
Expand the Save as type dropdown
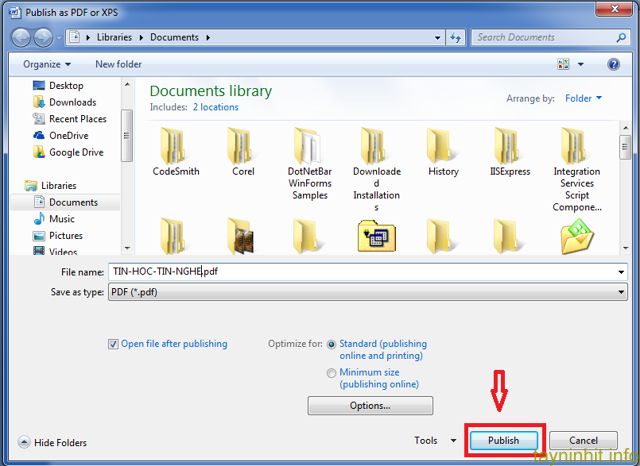pyautogui.click(x=620, y=292)
